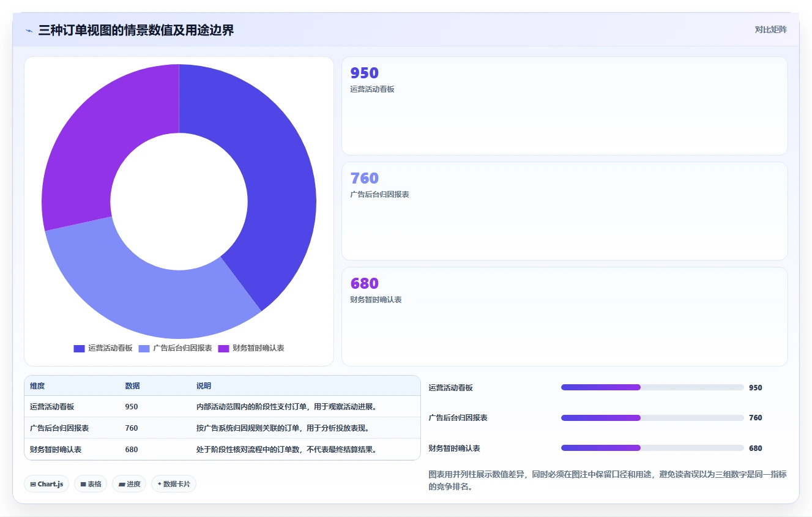Click the header icon beside the title
Image resolution: width=812 pixels, height=517 pixels.
[x=29, y=31]
